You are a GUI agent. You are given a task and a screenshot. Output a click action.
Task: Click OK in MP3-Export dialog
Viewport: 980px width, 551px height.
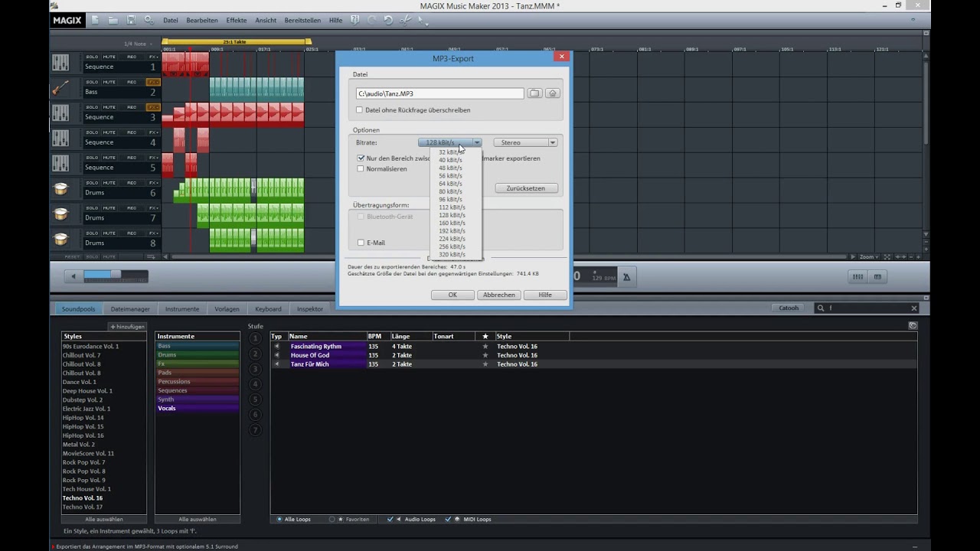pyautogui.click(x=452, y=295)
